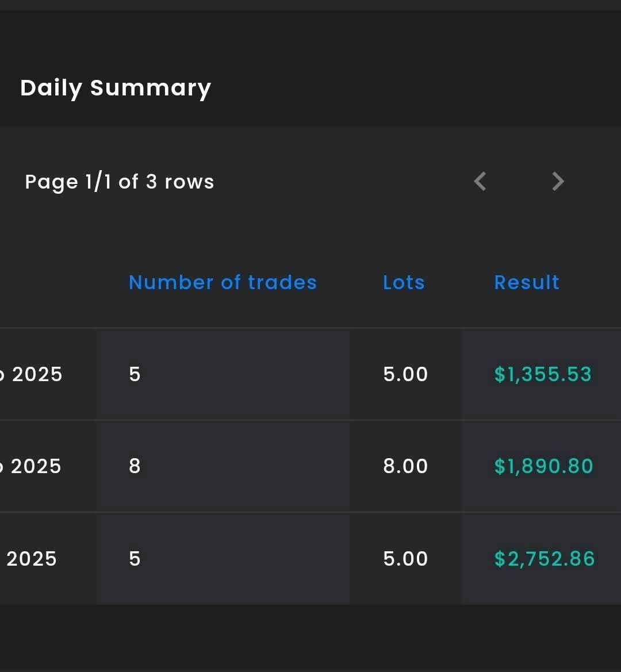
Task: Sort table by the Result column
Action: point(527,282)
